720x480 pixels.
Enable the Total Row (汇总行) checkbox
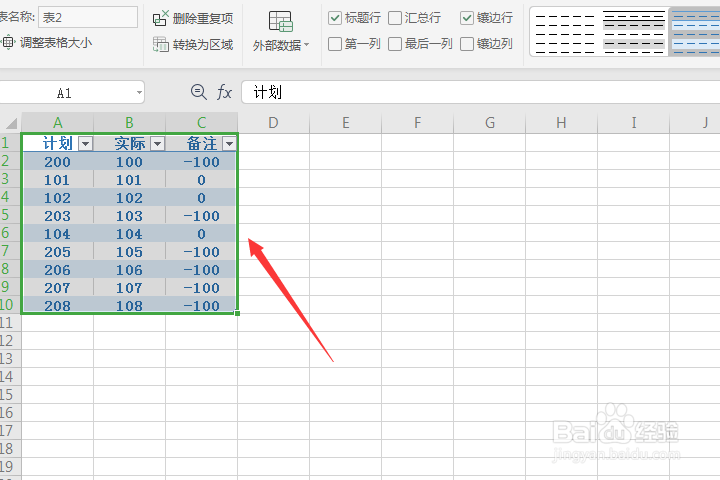(x=394, y=18)
